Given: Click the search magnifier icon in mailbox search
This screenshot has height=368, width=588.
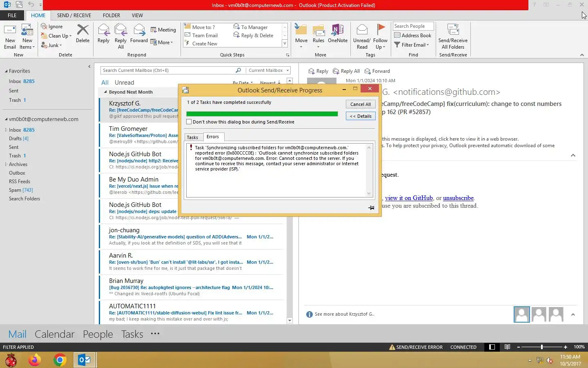Looking at the screenshot, I should click(x=238, y=70).
